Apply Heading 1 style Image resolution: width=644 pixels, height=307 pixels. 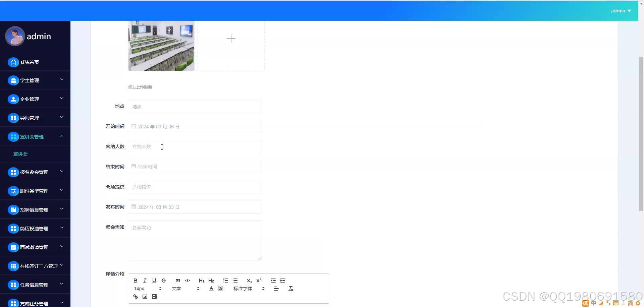pos(202,281)
